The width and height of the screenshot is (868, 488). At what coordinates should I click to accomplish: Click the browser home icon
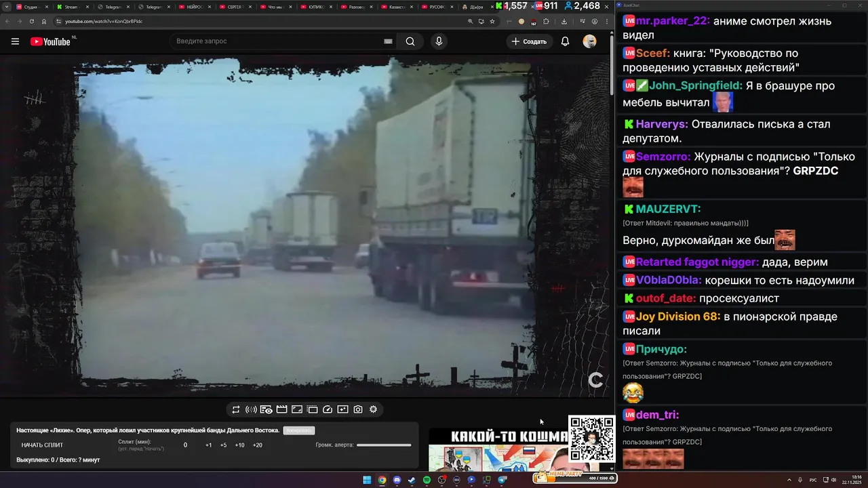point(44,21)
